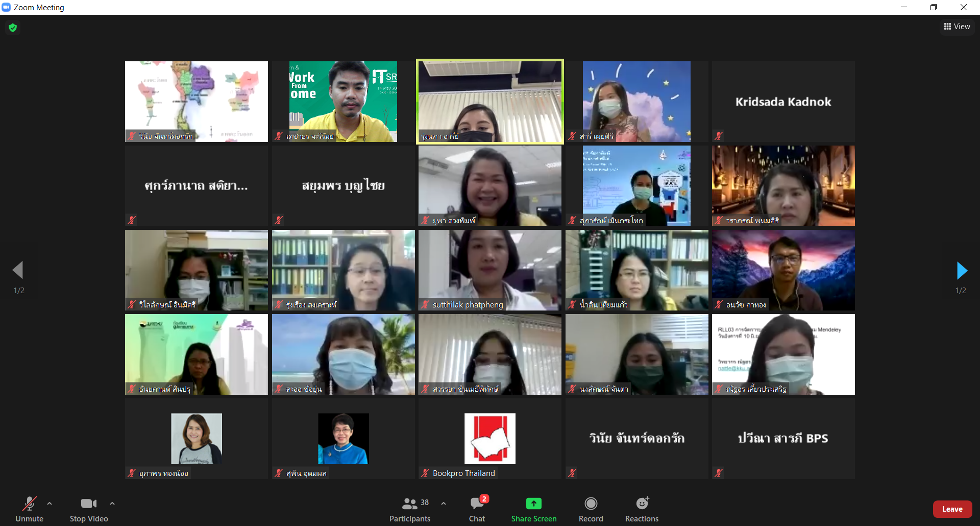Stop Video camera toggle
Image resolution: width=980 pixels, height=526 pixels.
click(89, 510)
